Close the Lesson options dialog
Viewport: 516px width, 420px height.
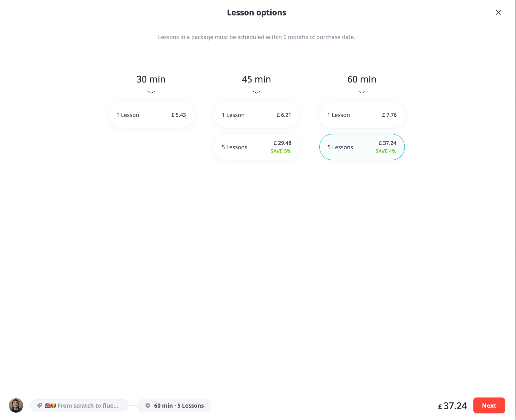point(498,12)
